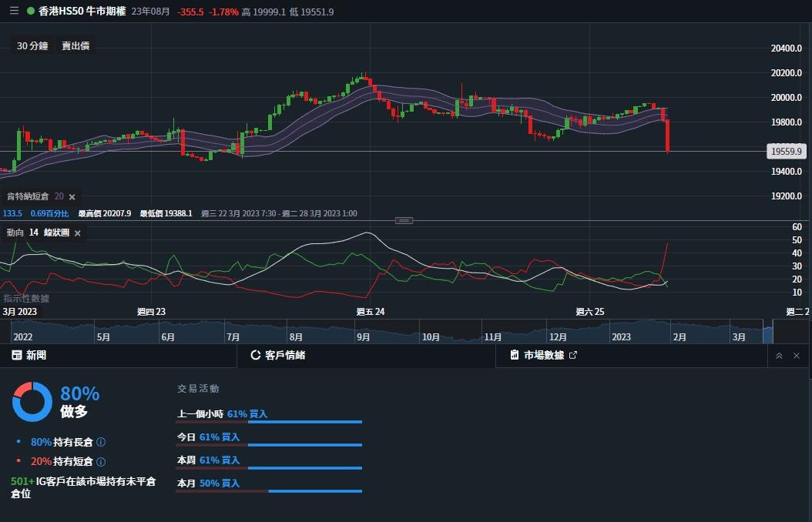Click the 客戶情緒 sentiment refresh icon
Screen dimensions: 812x522
[x=254, y=355]
